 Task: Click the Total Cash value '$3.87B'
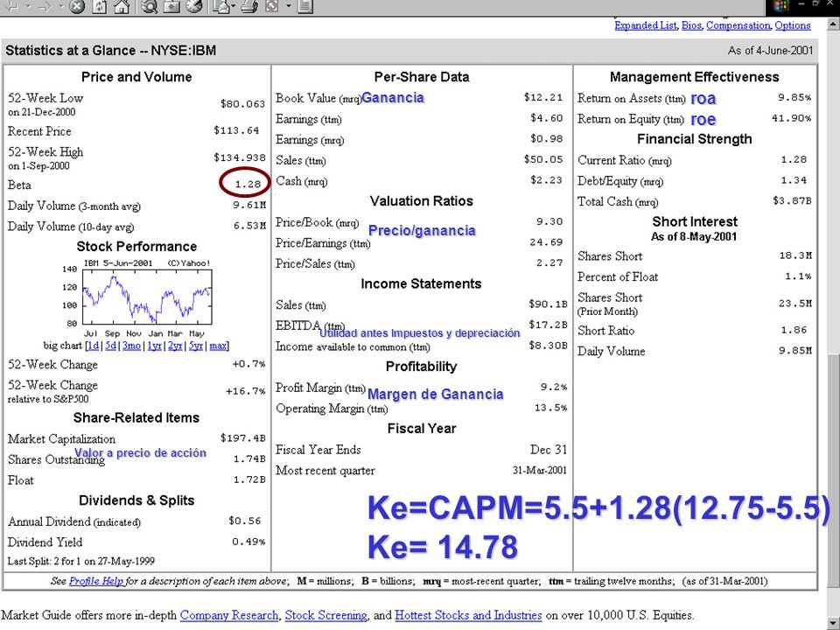coord(792,201)
